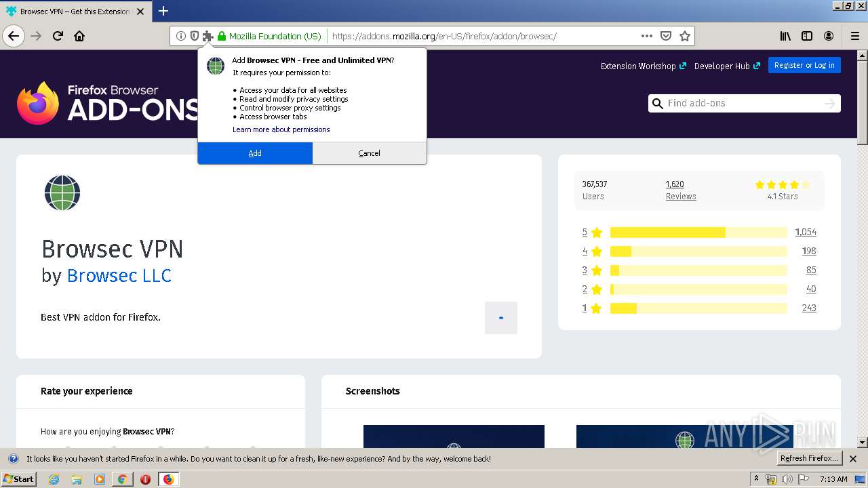
Task: Click the 4.1 Stars rating text
Action: click(783, 197)
